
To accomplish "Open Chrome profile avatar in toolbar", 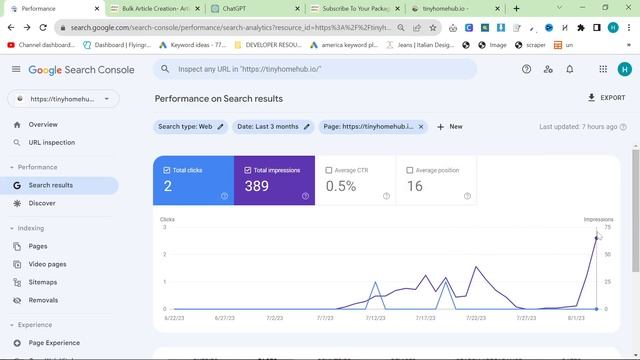I will (x=613, y=28).
